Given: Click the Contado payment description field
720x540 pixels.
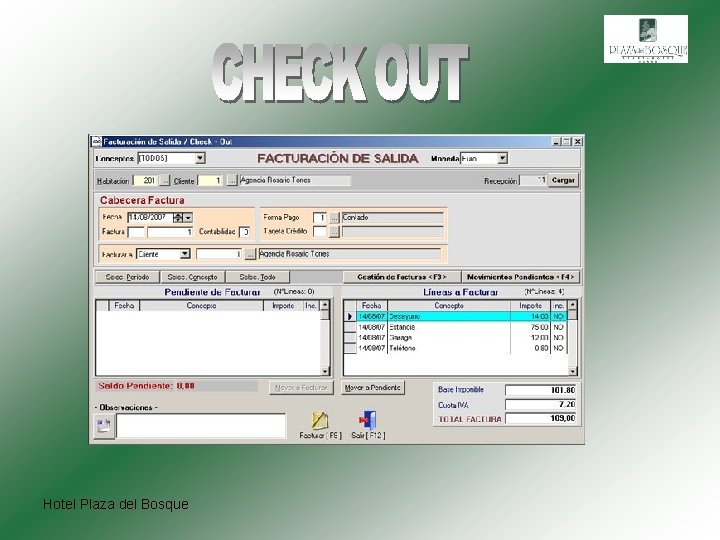Looking at the screenshot, I should click(x=393, y=218).
